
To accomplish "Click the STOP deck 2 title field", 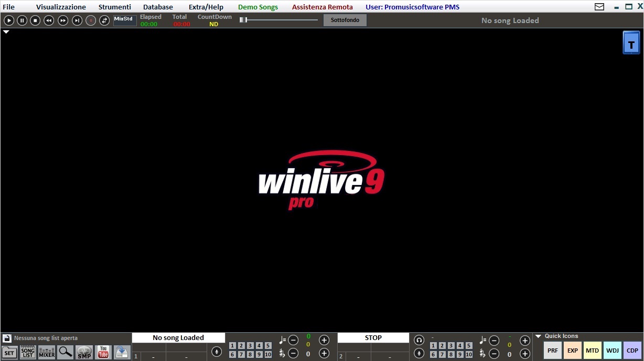I will point(373,338).
